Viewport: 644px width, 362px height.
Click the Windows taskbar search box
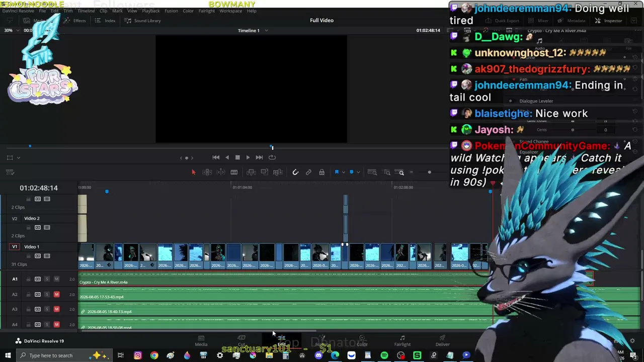tap(64, 355)
